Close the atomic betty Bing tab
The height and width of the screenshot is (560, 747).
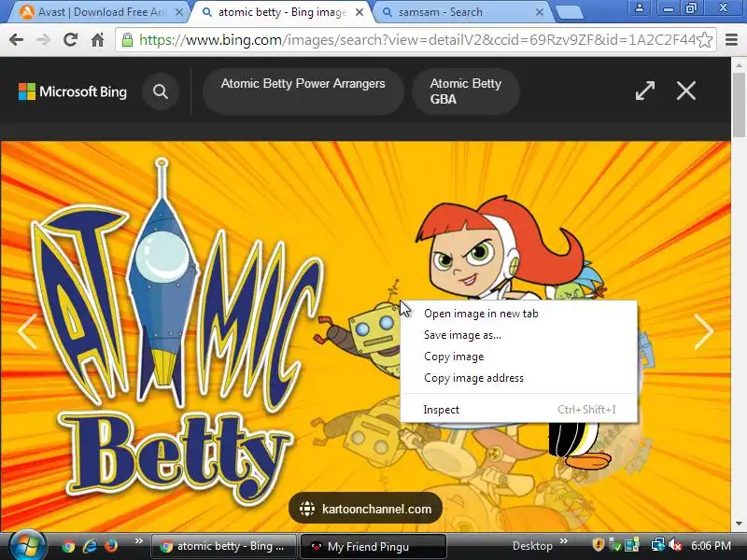point(359,12)
